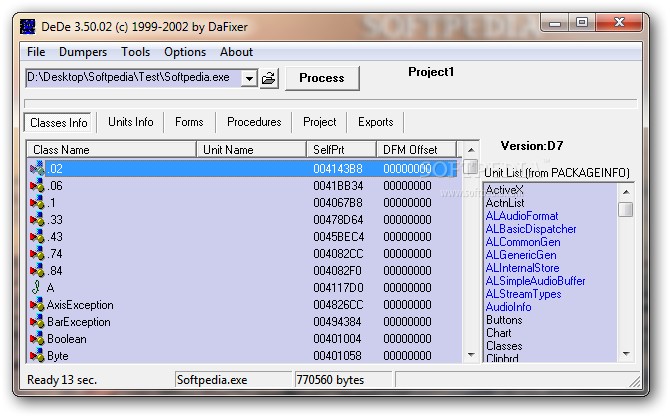Click the unit list scrollbar thumb
The height and width of the screenshot is (417, 670).
tap(626, 209)
